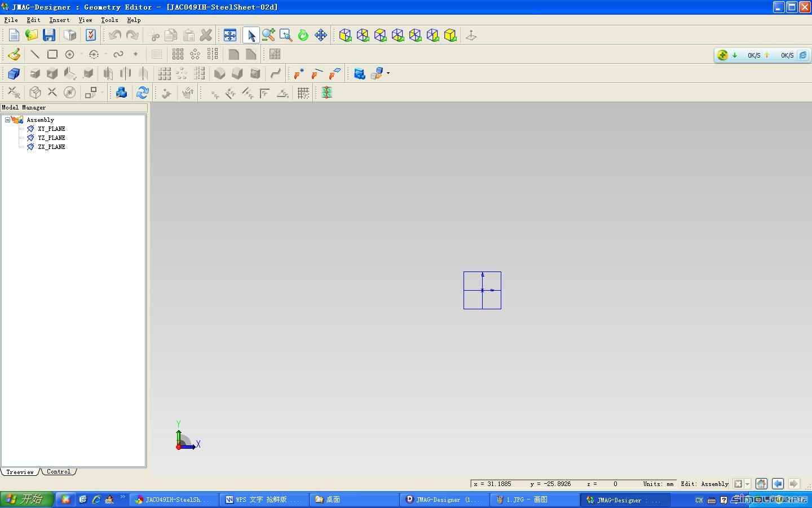Click the reference plane creation icon
The height and width of the screenshot is (508, 812).
pyautogui.click(x=334, y=73)
